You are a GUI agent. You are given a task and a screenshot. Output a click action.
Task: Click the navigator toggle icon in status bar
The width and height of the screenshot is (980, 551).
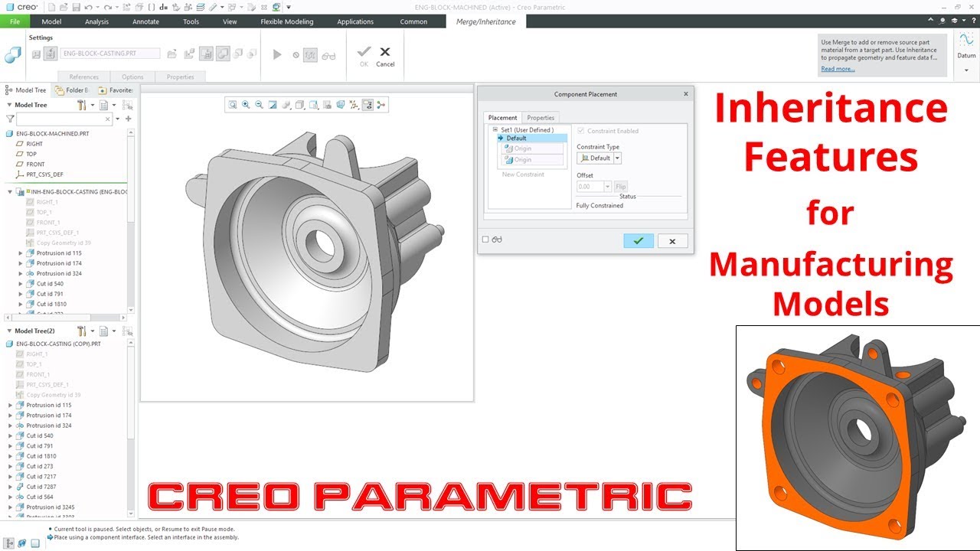[x=10, y=543]
